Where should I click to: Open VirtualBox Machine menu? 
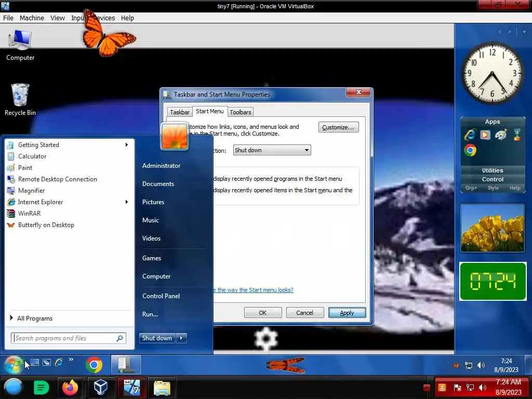(32, 18)
